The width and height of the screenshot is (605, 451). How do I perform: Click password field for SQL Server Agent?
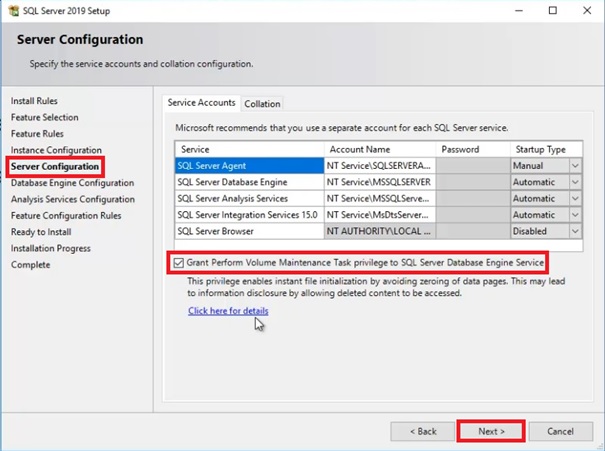(x=473, y=166)
